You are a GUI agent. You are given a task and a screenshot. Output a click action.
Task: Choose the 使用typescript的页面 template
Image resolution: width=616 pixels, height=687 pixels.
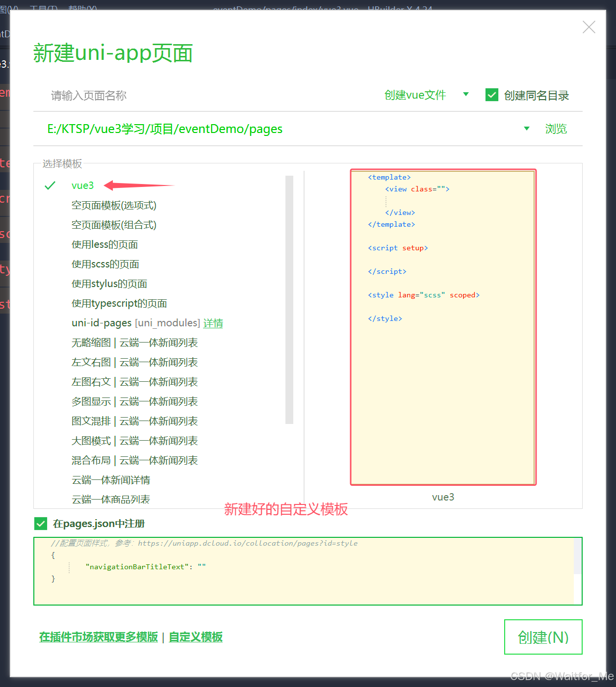click(119, 303)
